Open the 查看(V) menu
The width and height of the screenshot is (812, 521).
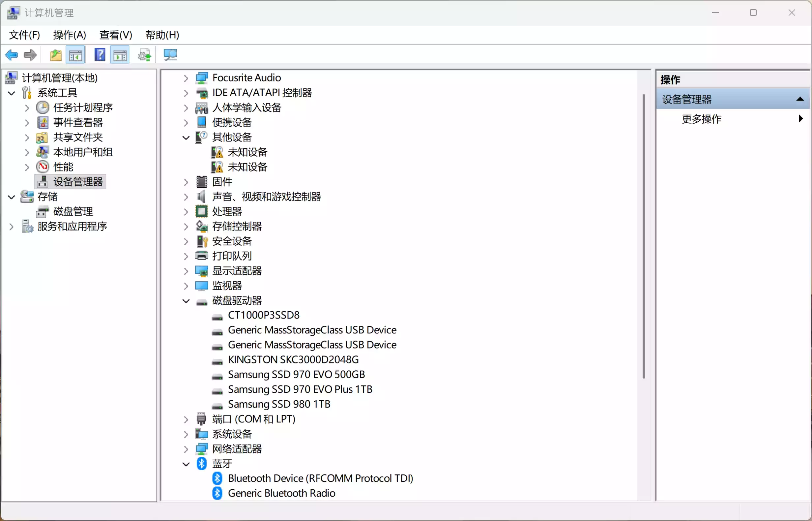[116, 35]
